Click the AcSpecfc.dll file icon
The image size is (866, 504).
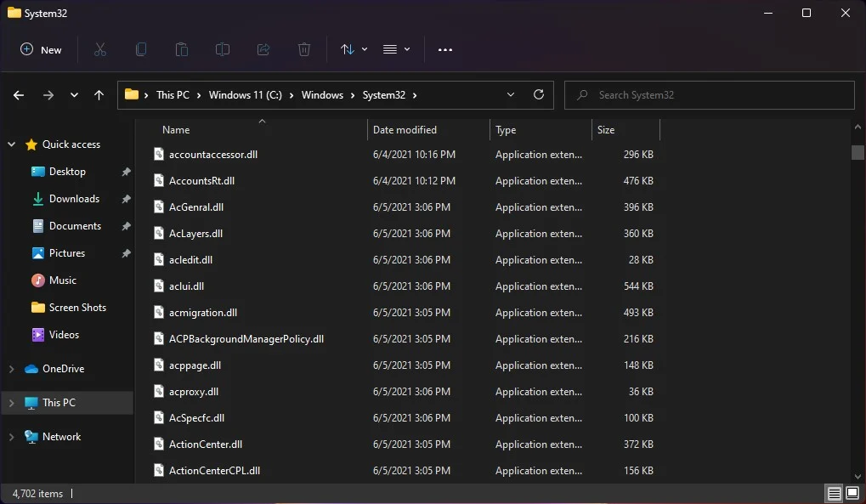point(159,418)
